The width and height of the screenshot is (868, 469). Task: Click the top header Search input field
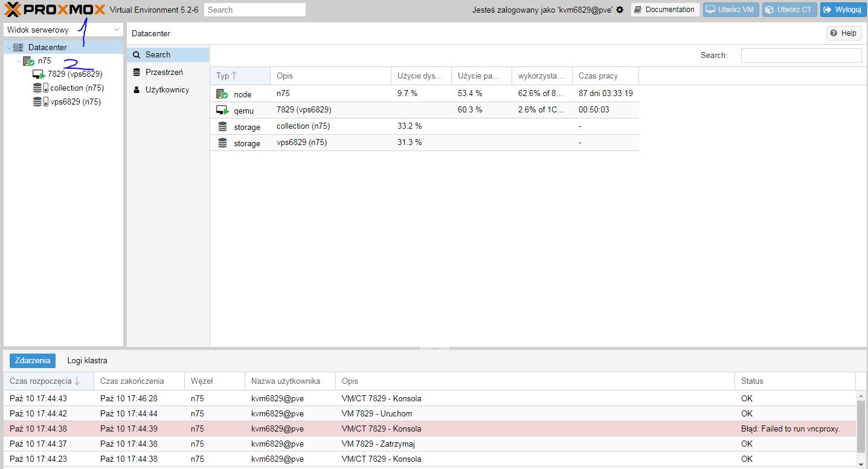tap(254, 10)
